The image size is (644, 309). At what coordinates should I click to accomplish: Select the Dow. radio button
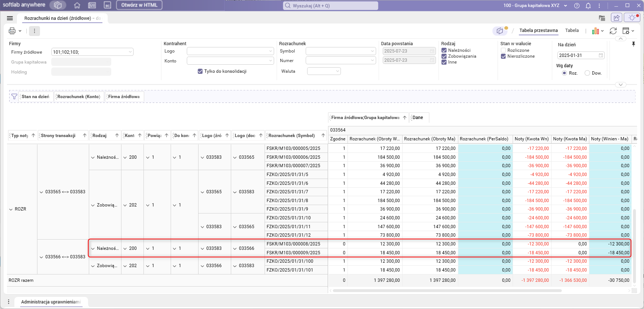(587, 73)
